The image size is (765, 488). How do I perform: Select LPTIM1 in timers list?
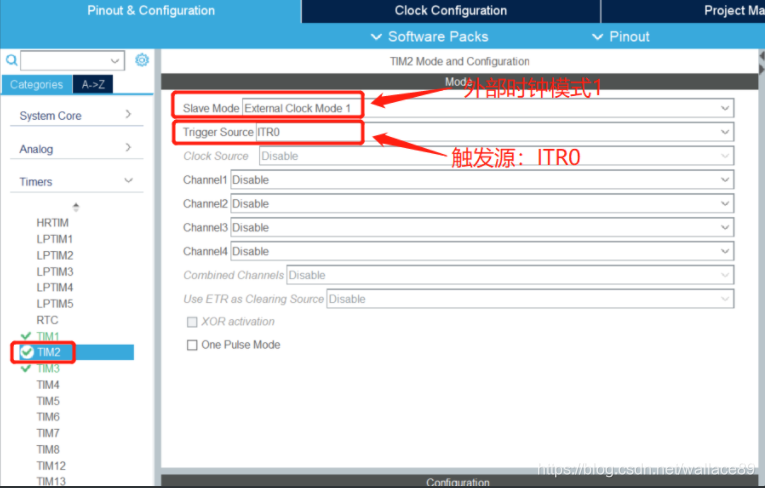coord(54,239)
